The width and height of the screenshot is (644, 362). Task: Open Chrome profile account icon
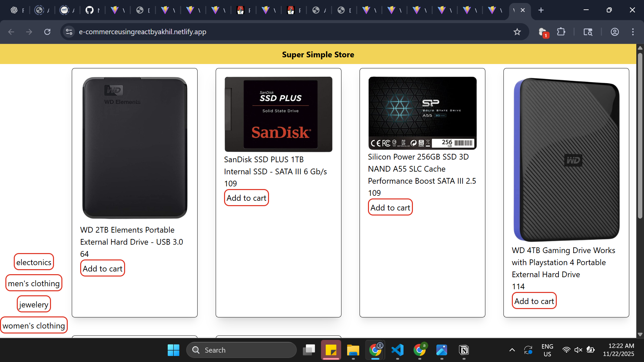[x=614, y=32]
